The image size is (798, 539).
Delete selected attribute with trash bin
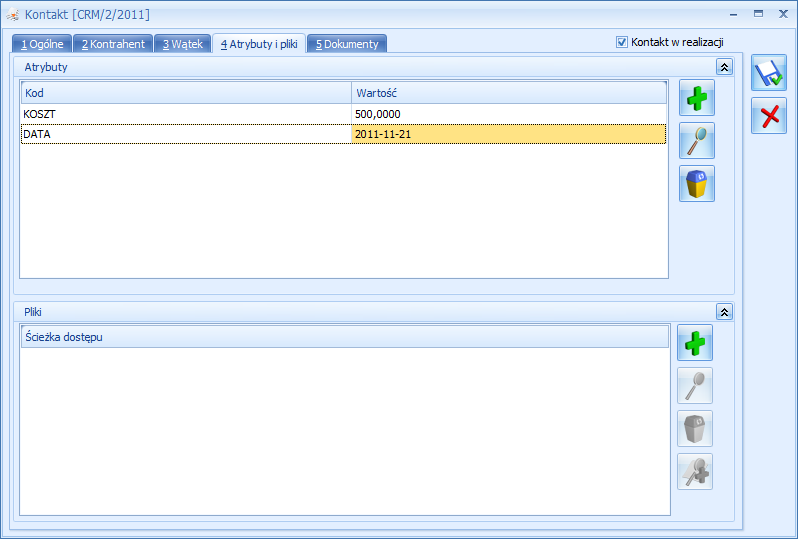point(697,184)
